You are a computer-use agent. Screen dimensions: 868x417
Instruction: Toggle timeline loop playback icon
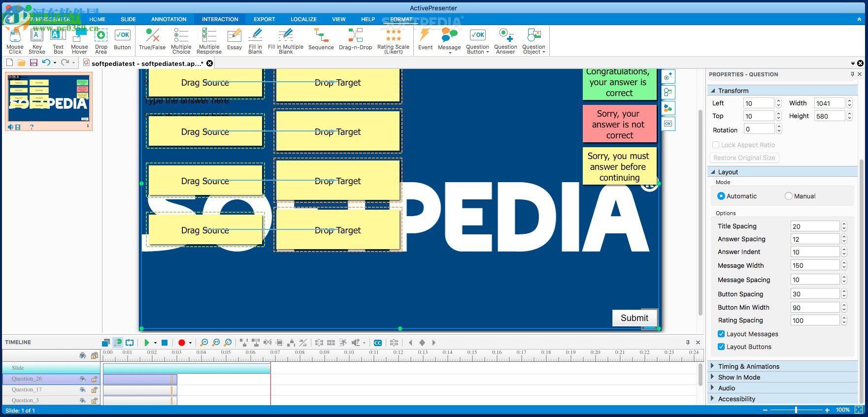(130, 343)
